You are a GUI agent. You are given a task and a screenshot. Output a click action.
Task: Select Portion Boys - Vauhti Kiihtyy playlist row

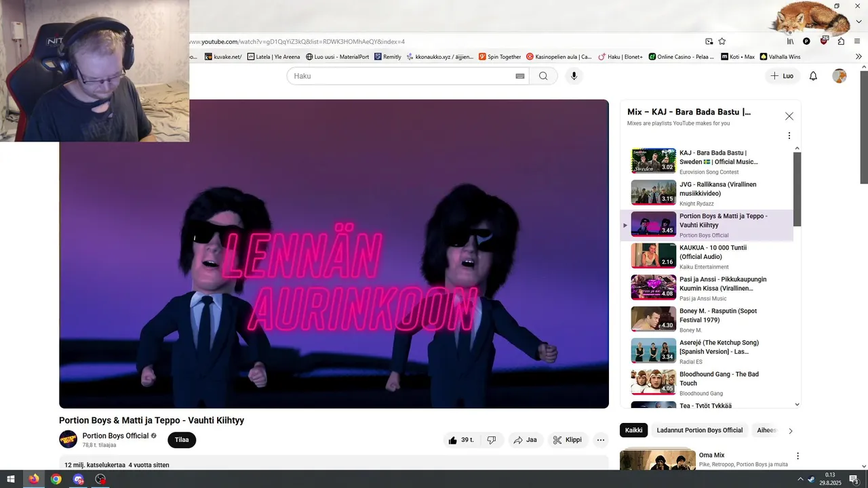[705, 225]
